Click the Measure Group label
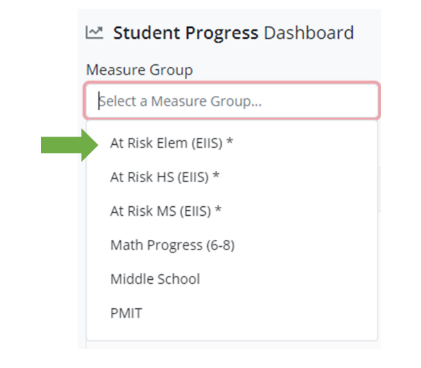This screenshot has height=368, width=421. [139, 70]
